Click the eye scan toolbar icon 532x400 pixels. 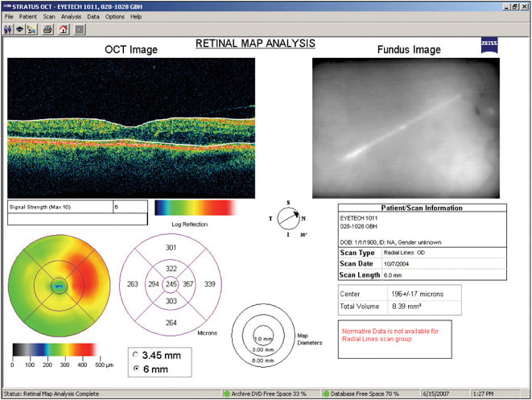pyautogui.click(x=19, y=30)
